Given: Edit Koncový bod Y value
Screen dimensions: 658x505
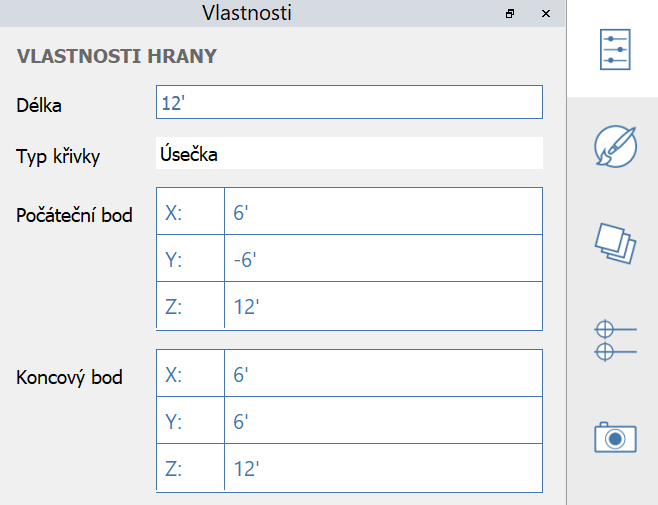Looking at the screenshot, I should 382,421.
